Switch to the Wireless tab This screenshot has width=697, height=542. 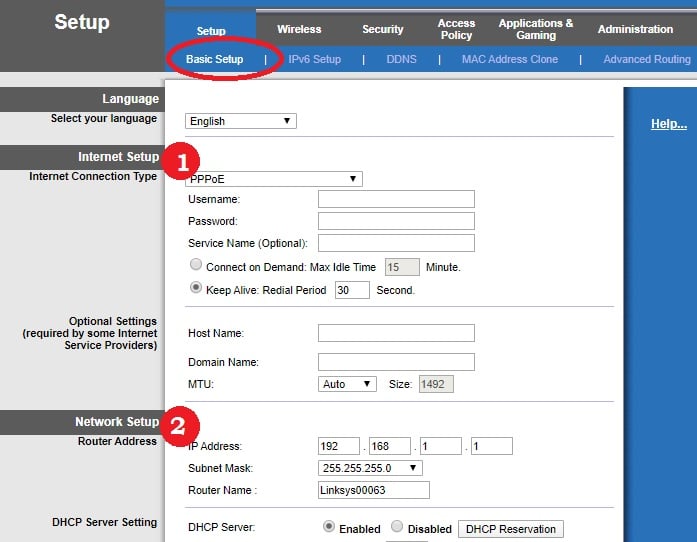tap(299, 30)
